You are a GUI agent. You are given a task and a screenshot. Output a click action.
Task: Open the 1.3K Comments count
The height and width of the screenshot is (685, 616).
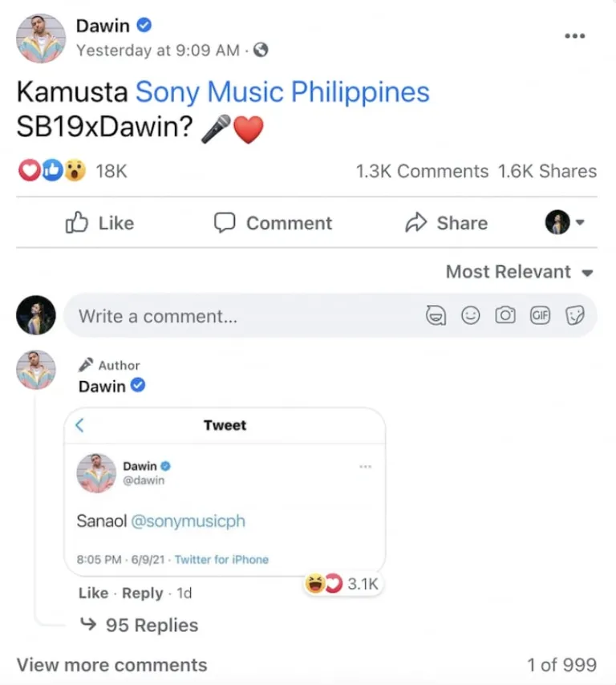click(422, 171)
